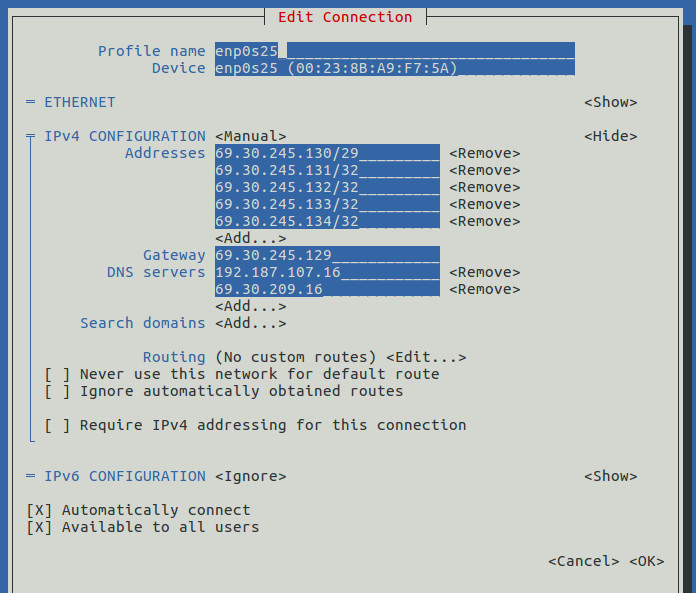This screenshot has width=696, height=593.
Task: Click the Gateway field 69.30.245.129
Action: tap(327, 255)
